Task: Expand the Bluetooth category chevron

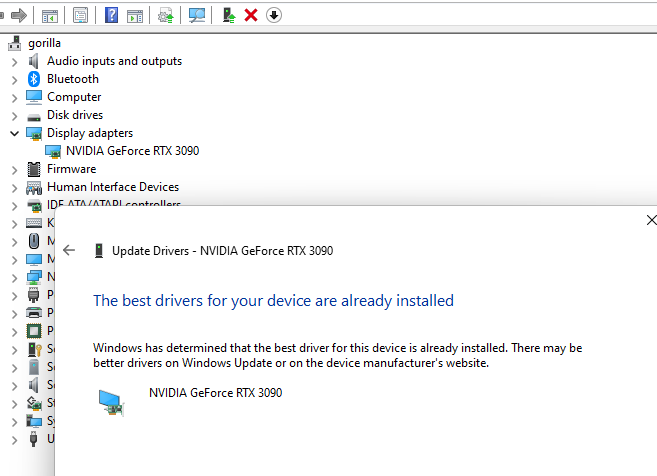Action: [x=15, y=80]
